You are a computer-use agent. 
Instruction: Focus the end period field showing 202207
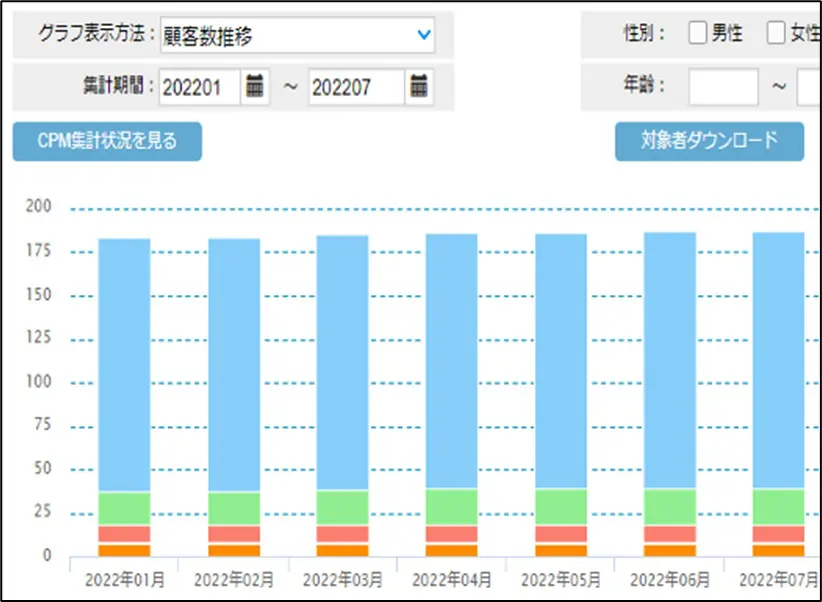355,87
